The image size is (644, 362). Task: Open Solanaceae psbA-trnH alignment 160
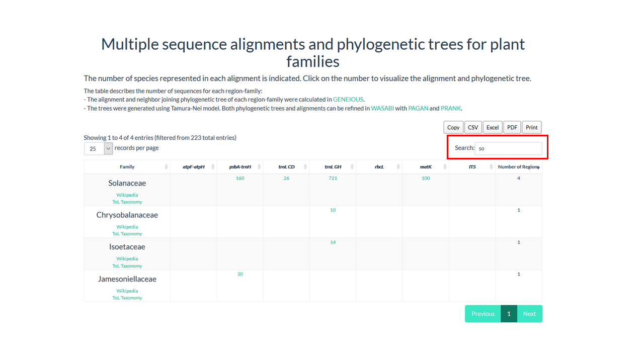(x=240, y=178)
